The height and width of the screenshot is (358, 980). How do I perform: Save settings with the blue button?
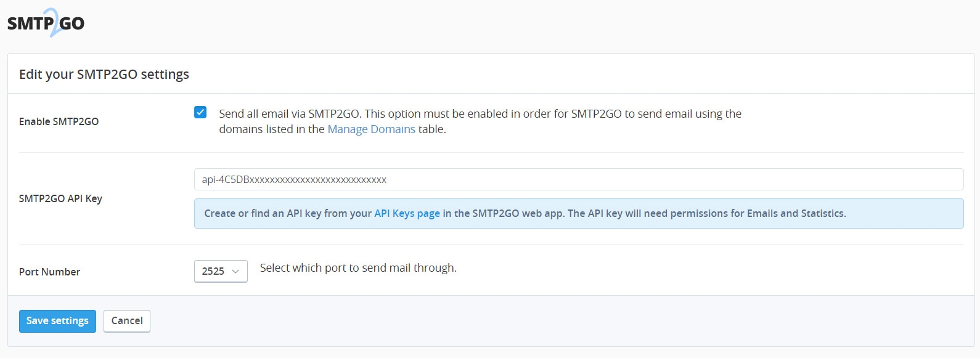[x=57, y=321]
